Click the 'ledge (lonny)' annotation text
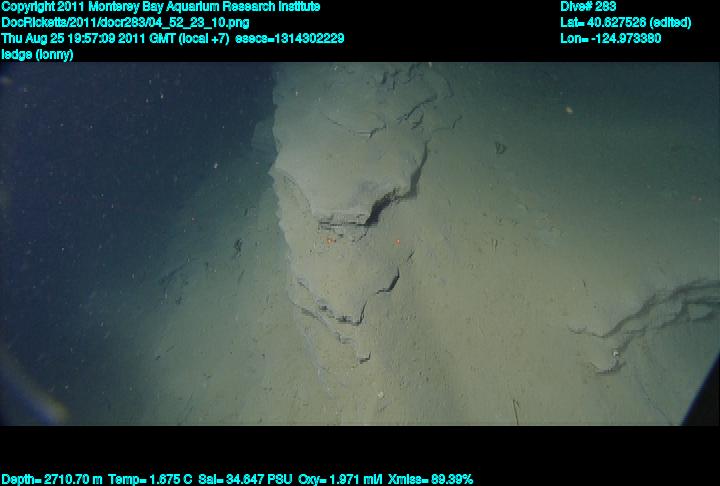This screenshot has height=486, width=720. (x=37, y=54)
